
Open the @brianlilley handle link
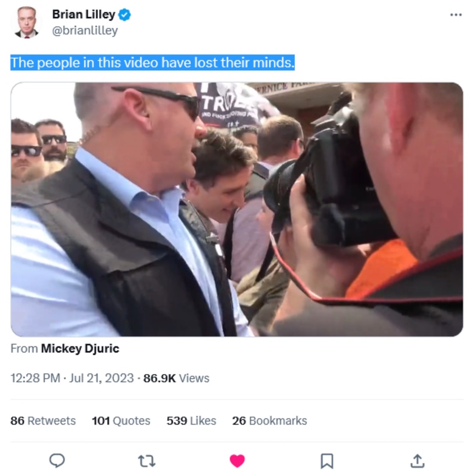coord(85,30)
